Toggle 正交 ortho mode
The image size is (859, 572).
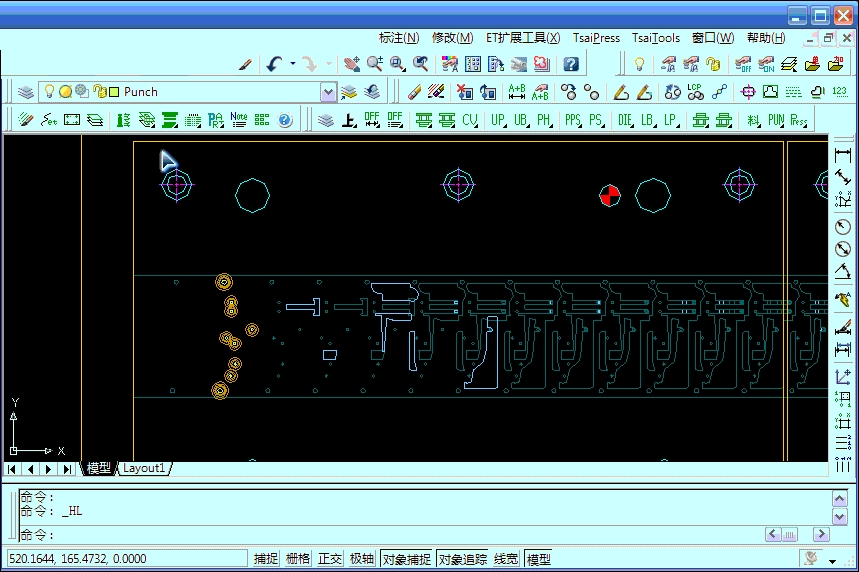tap(330, 559)
